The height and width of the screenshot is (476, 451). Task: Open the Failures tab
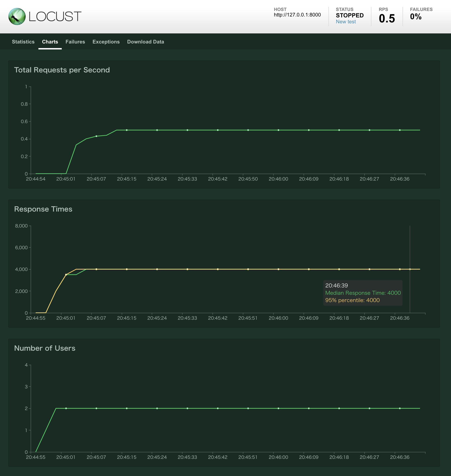click(75, 42)
